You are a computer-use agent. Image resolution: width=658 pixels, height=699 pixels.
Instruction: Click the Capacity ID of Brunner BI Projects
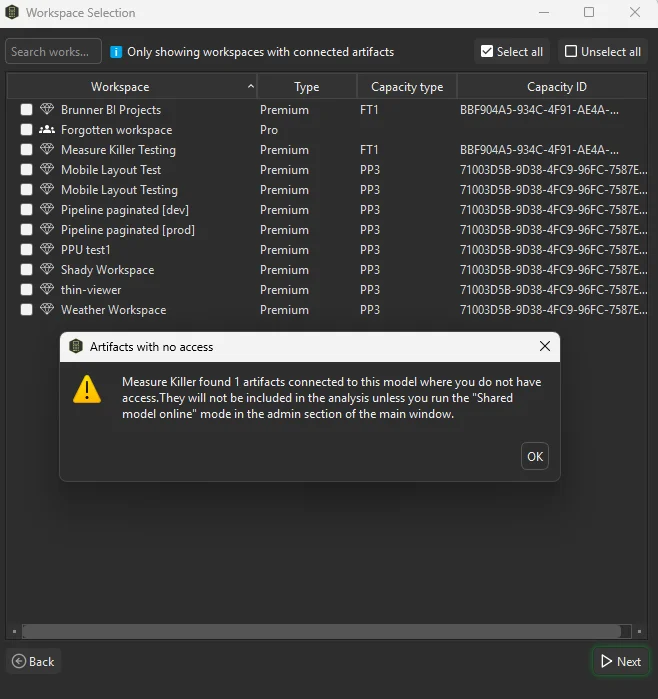539,110
